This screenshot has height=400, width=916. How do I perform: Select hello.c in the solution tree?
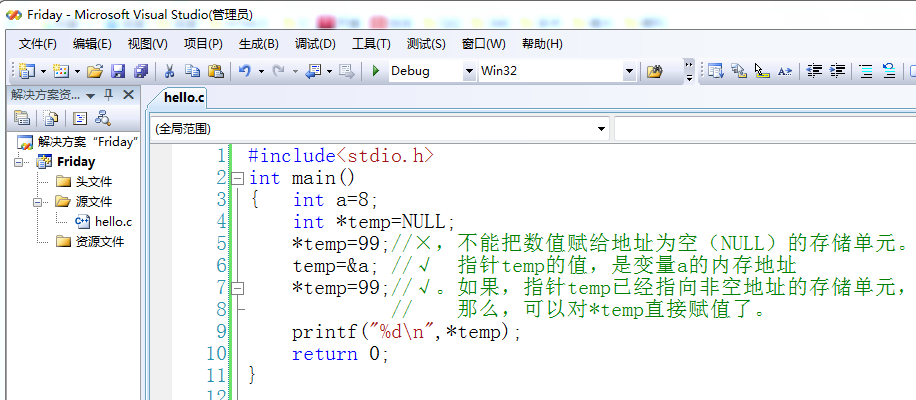113,221
